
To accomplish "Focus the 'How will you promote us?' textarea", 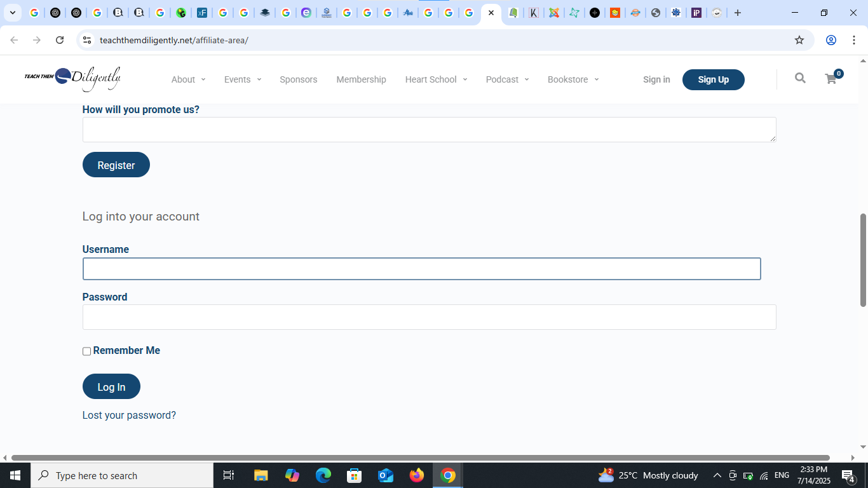I will 429,130.
